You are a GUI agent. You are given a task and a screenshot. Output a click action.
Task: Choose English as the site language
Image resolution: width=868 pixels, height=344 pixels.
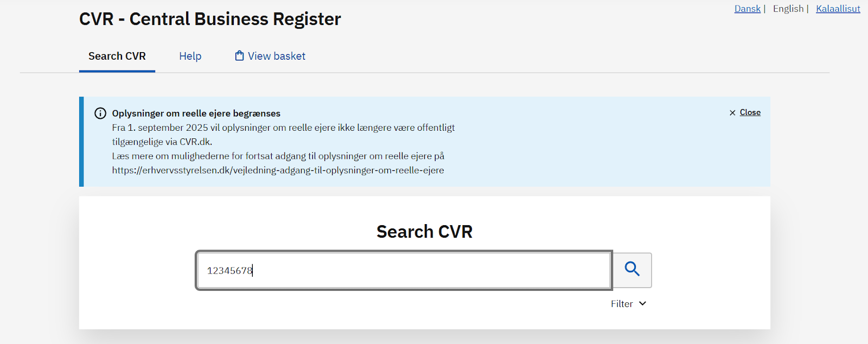pyautogui.click(x=788, y=8)
